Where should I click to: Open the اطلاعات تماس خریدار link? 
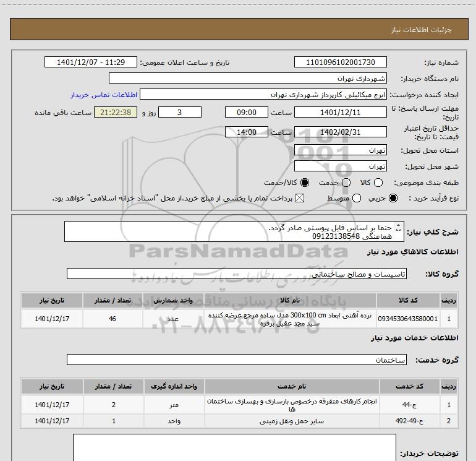[x=104, y=95]
